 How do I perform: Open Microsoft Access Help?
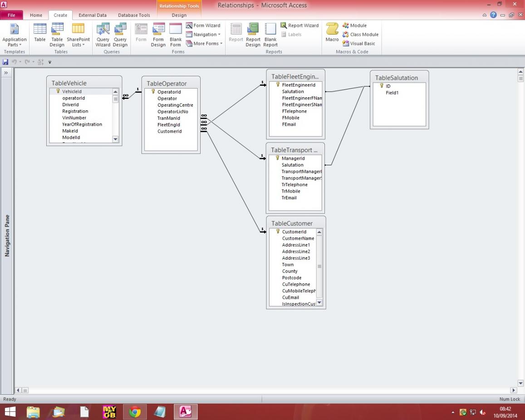(x=493, y=15)
